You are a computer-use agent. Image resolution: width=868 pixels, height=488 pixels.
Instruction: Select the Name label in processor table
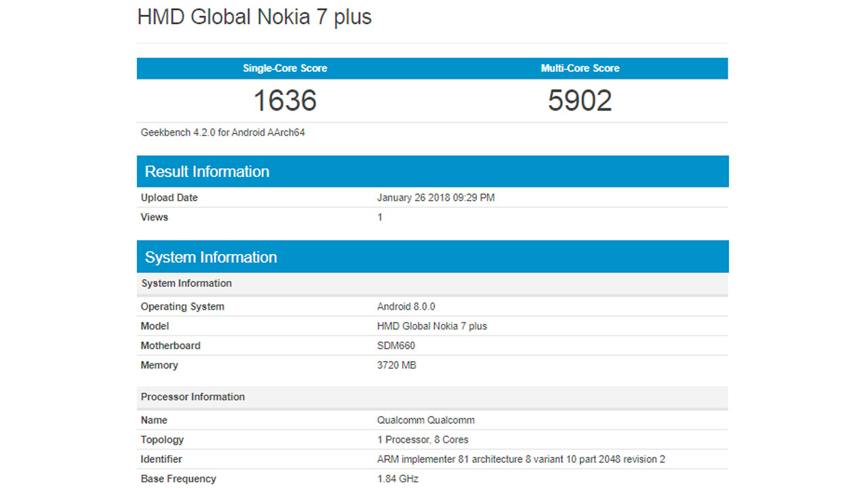click(154, 420)
